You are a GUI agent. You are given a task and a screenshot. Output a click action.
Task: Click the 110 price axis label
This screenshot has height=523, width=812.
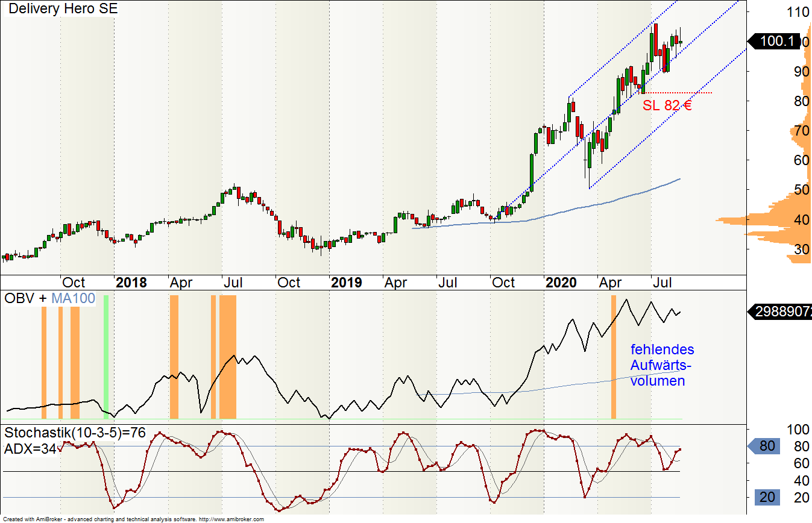click(x=799, y=12)
